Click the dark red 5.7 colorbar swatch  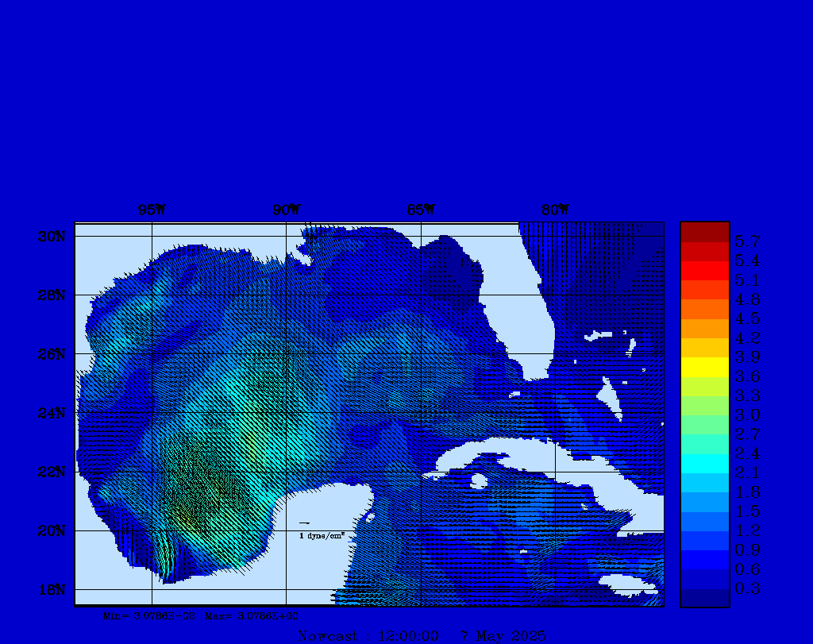click(x=704, y=232)
